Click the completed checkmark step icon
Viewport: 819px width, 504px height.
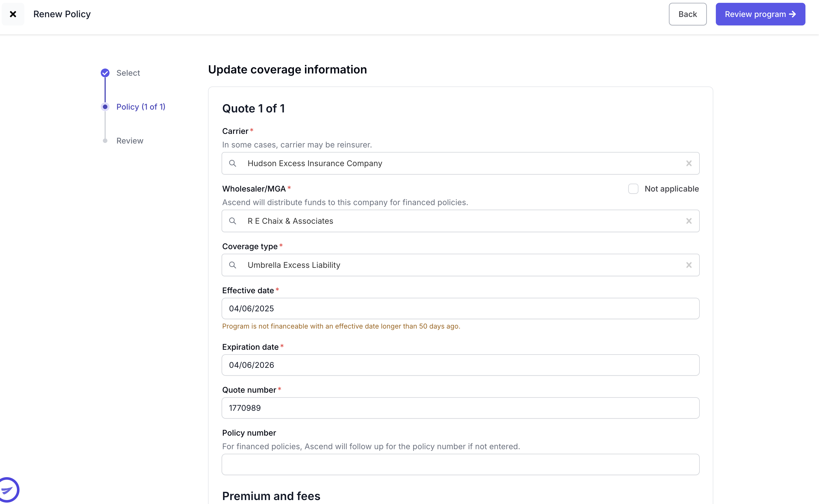click(105, 73)
